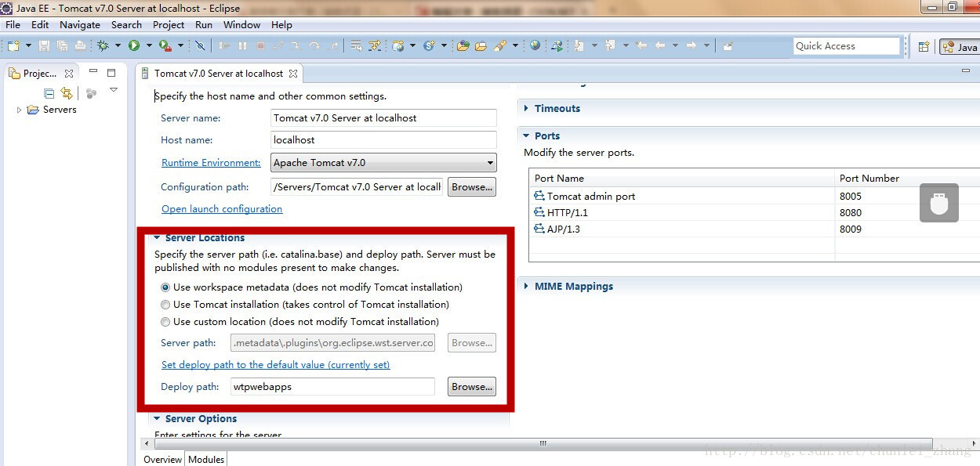Click the Server name input field
The height and width of the screenshot is (466, 980).
coord(383,118)
